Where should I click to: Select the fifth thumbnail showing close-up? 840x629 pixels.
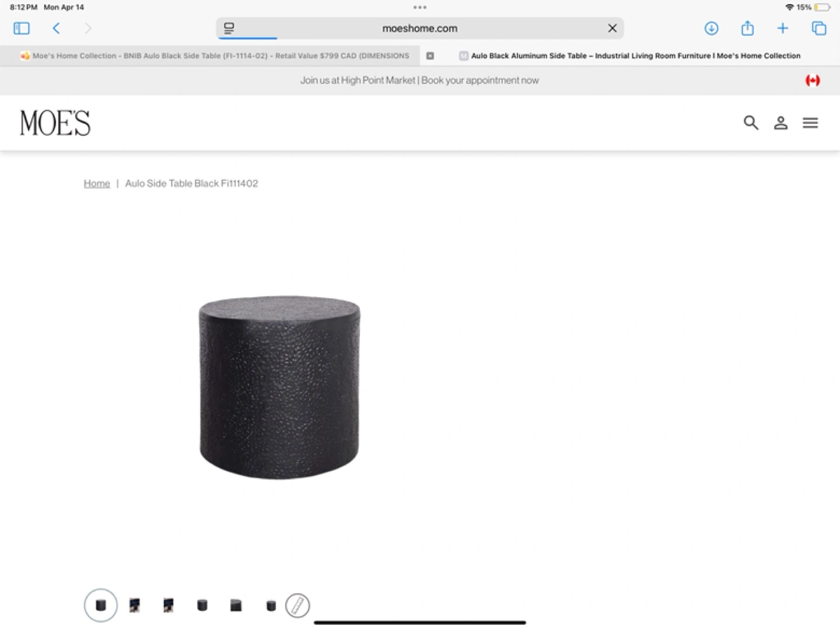(236, 605)
